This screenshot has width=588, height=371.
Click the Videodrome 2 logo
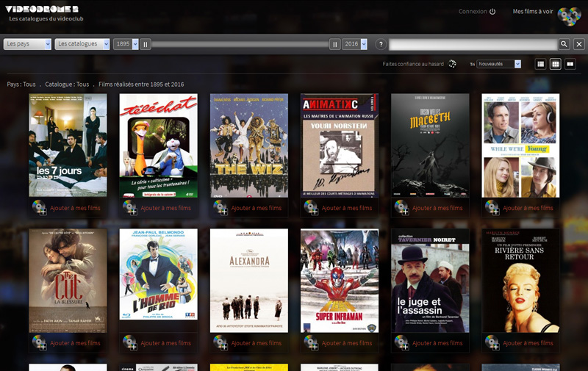(42, 9)
